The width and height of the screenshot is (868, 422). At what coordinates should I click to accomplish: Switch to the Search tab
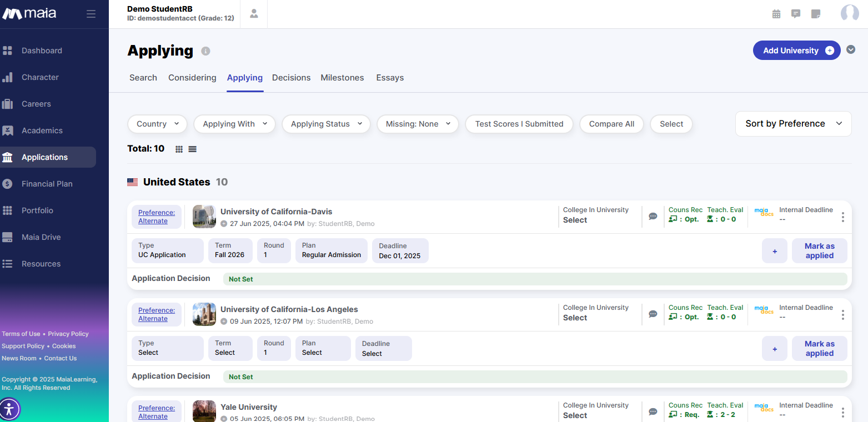point(143,78)
